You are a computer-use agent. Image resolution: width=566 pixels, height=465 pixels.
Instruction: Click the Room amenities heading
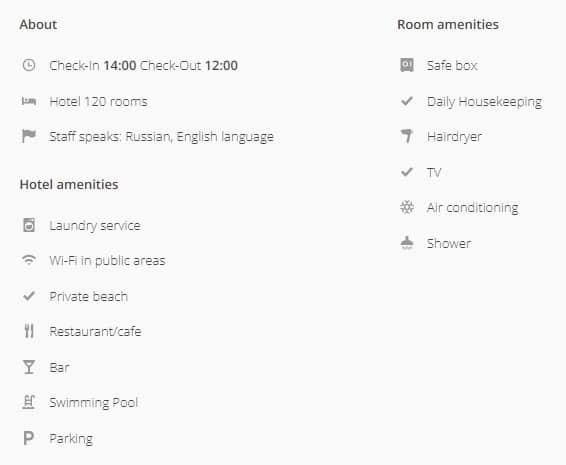click(x=448, y=25)
